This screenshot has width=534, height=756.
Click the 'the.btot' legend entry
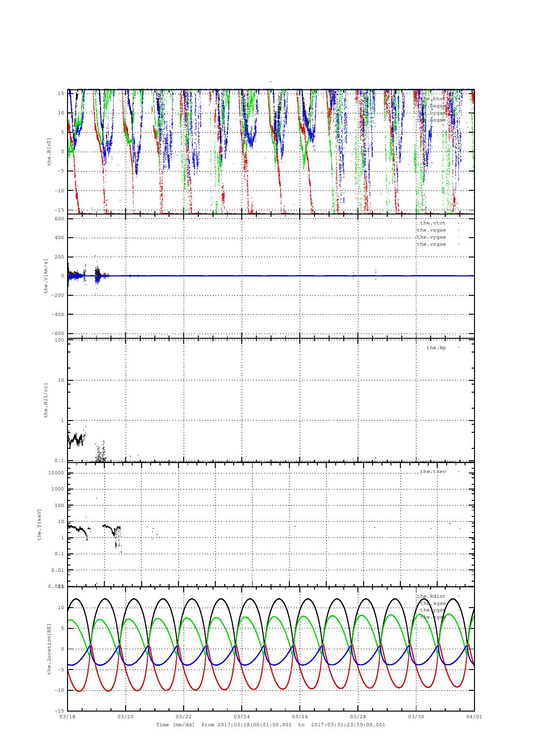[432, 99]
